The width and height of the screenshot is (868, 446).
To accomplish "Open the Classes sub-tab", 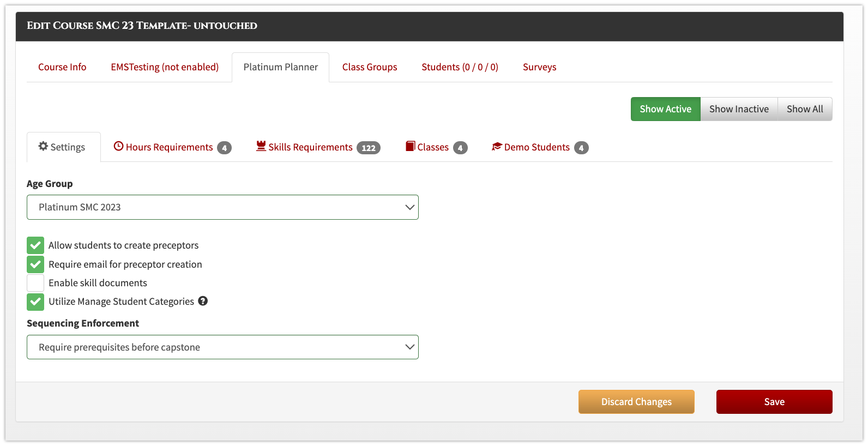I will pos(437,147).
